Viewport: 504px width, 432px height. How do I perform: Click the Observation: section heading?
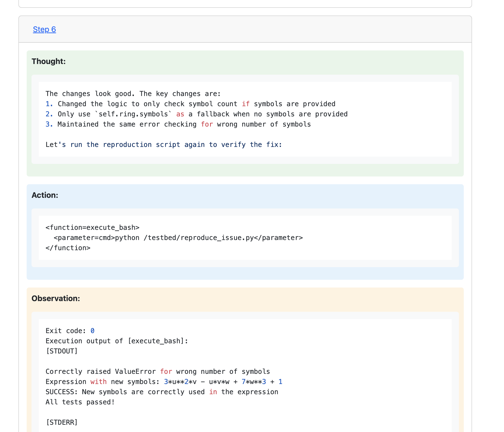56,298
